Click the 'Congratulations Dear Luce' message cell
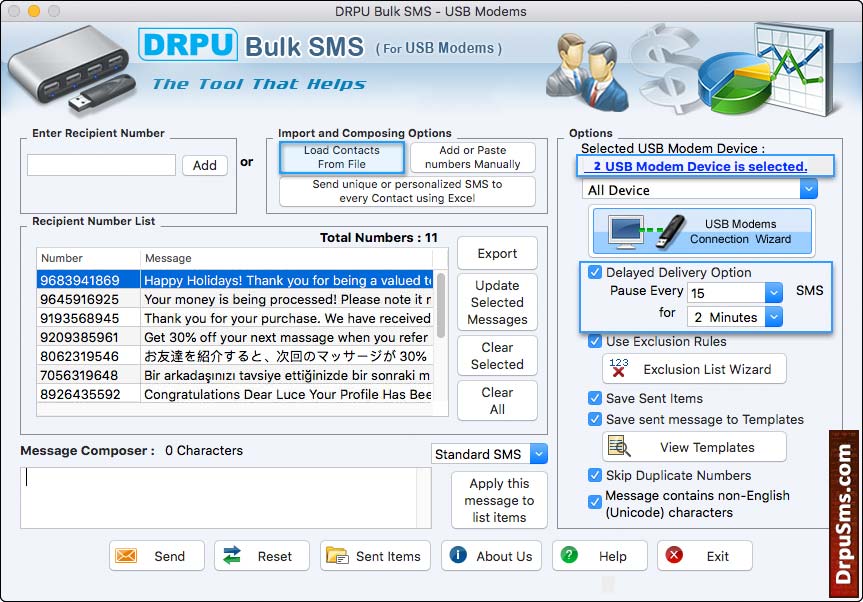863x602 pixels. coord(287,394)
